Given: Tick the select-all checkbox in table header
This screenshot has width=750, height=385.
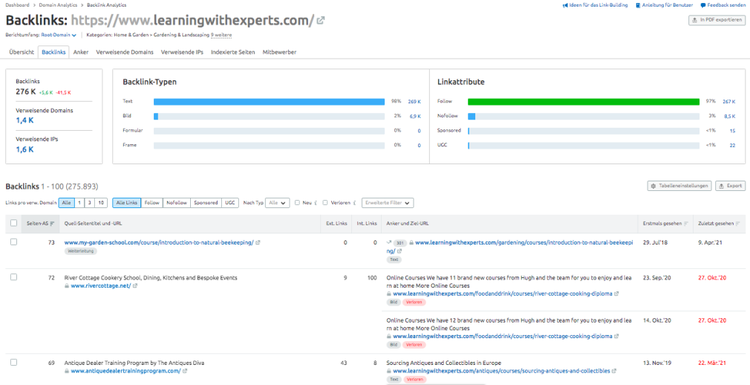Looking at the screenshot, I should pyautogui.click(x=13, y=222).
